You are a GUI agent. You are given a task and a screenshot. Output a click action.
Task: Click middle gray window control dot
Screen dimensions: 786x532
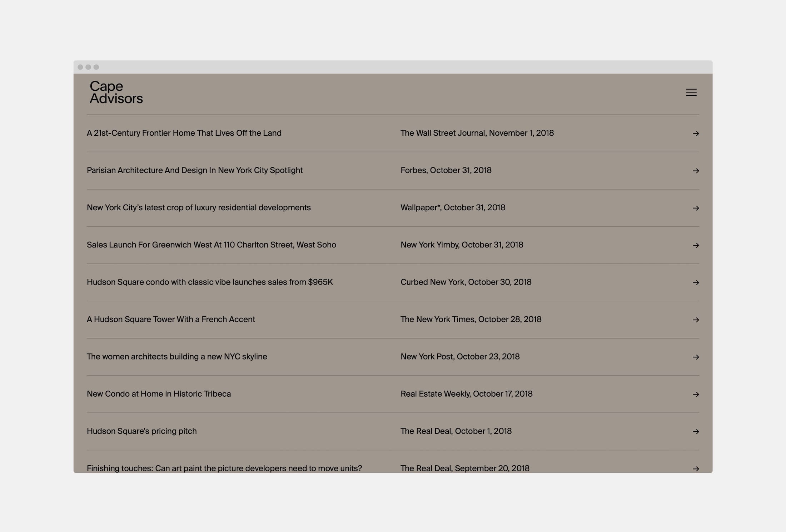point(88,67)
